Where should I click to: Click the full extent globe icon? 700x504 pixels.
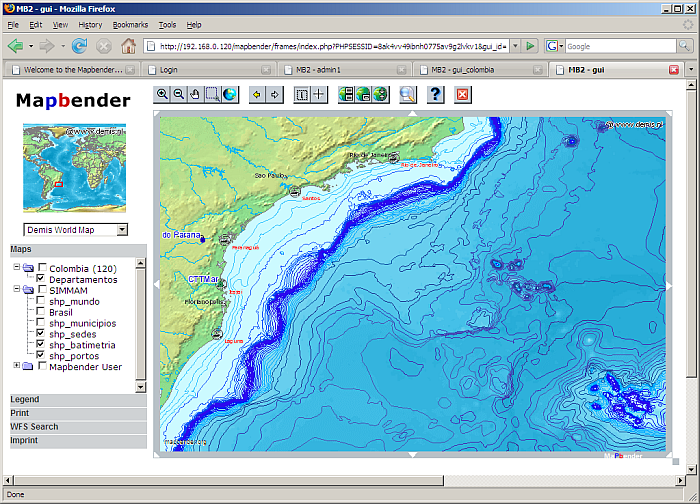pos(230,94)
